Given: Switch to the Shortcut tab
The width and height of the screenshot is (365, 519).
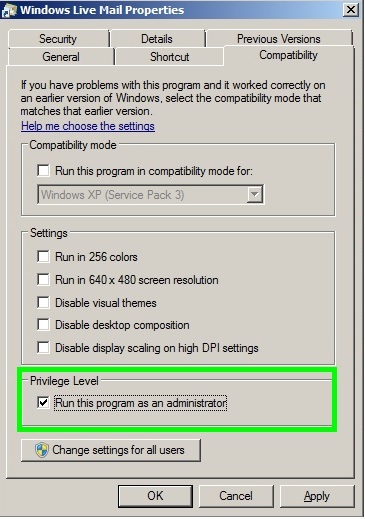Looking at the screenshot, I should 169,57.
